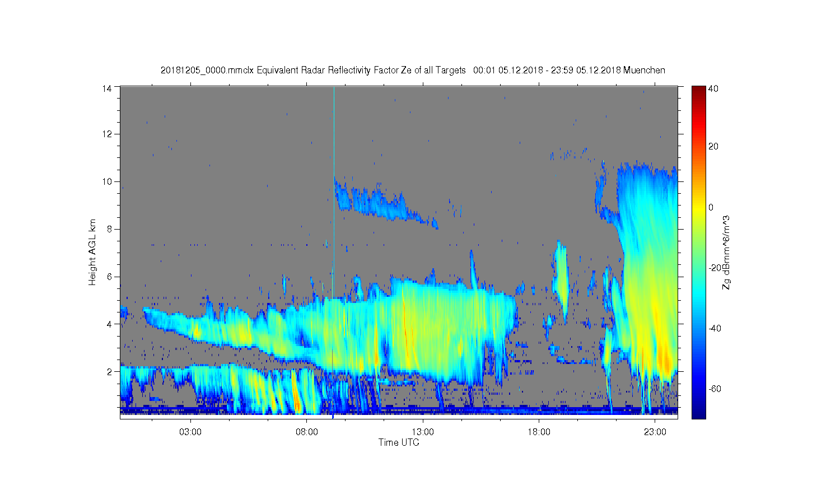Click the 'Height AGL km' axis label
Image resolution: width=840 pixels, height=504 pixels.
coord(92,252)
